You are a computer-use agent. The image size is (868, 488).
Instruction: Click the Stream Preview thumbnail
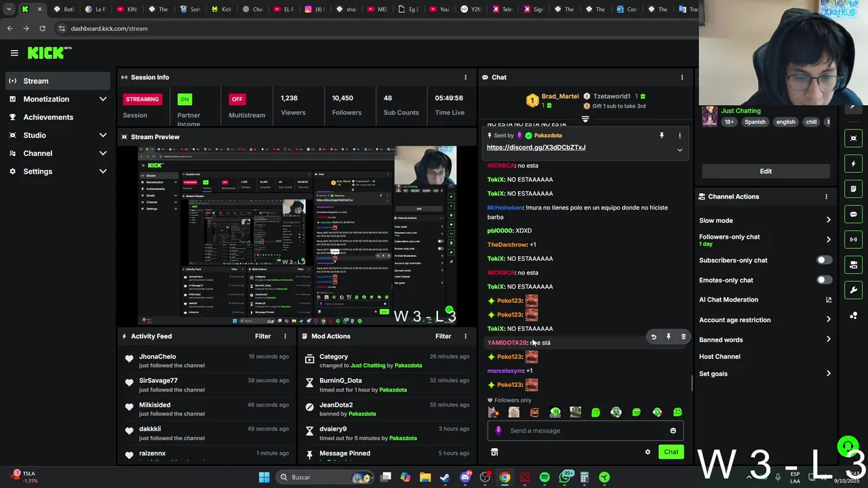298,235
